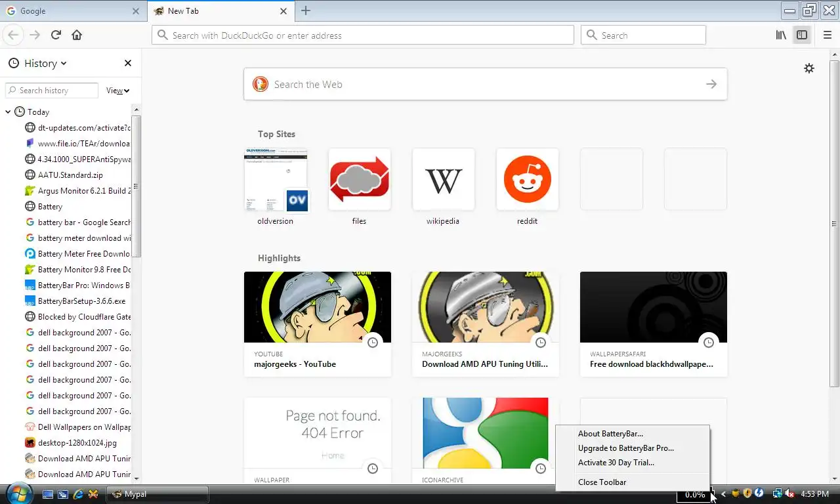The image size is (840, 504).
Task: Launch Internet Explorer from quick launch
Action: (78, 494)
